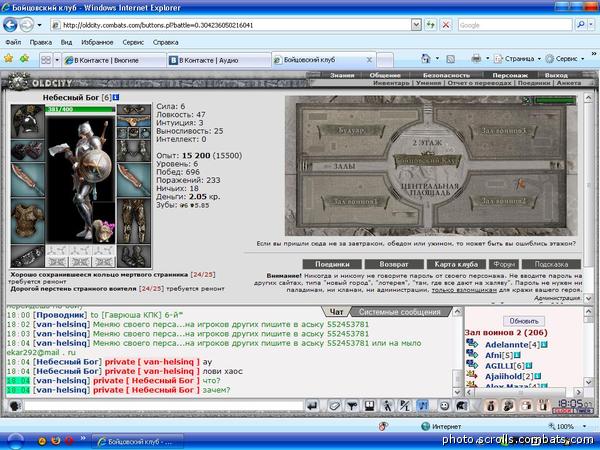
Task: Open info icon after AGILLI[6]
Action: 529,366
